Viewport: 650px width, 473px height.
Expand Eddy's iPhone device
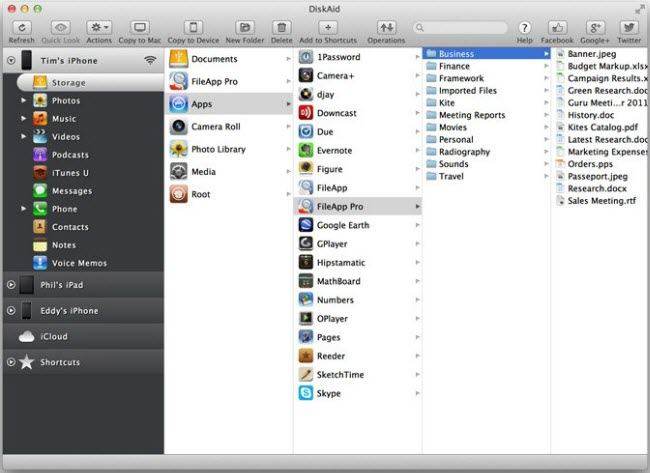[x=11, y=310]
